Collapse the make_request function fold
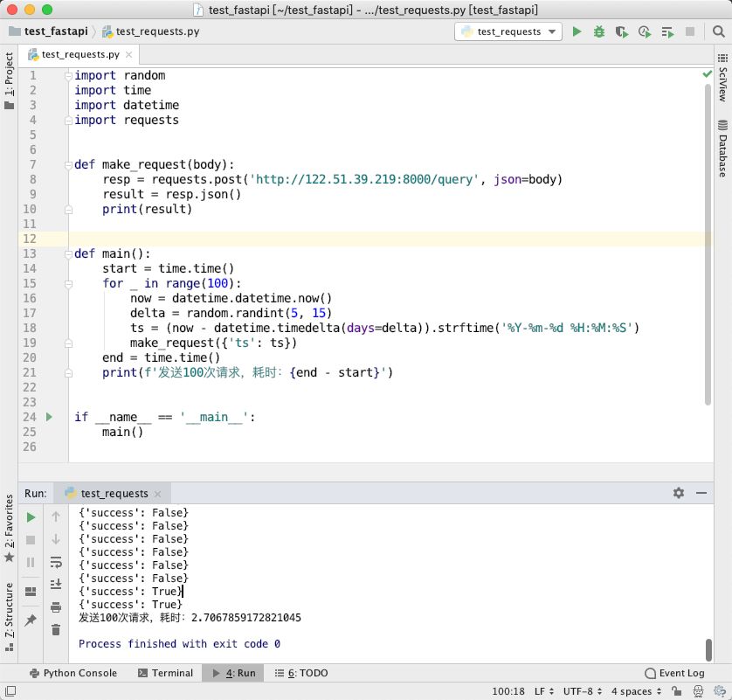The image size is (732, 700). [68, 164]
